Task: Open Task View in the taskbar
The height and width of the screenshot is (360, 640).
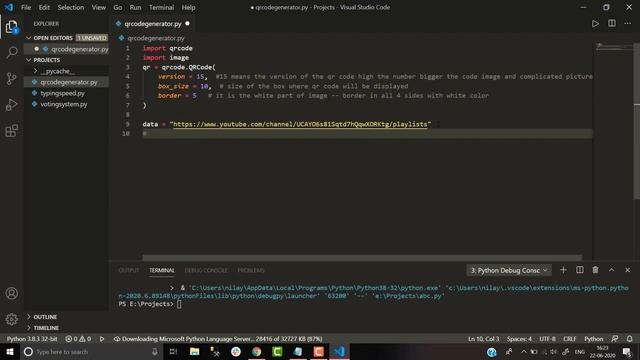Action: 173,351
